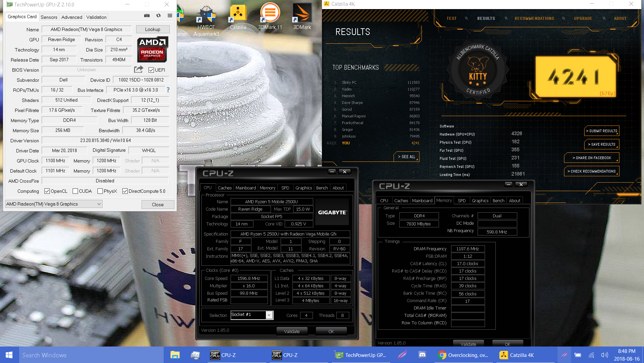
Task: Open File Explorer from taskbar
Action: pos(175,355)
